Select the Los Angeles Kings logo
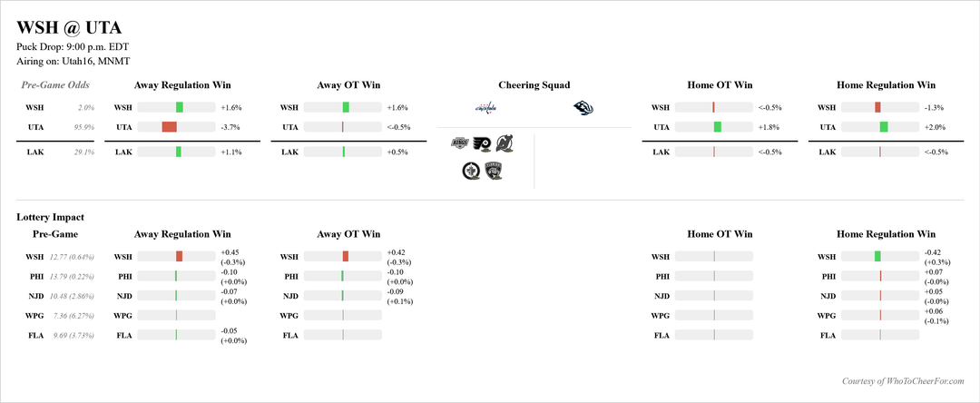 (x=460, y=143)
